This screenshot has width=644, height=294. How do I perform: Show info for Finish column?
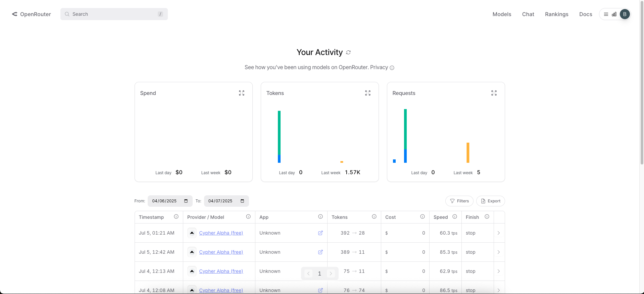487,217
